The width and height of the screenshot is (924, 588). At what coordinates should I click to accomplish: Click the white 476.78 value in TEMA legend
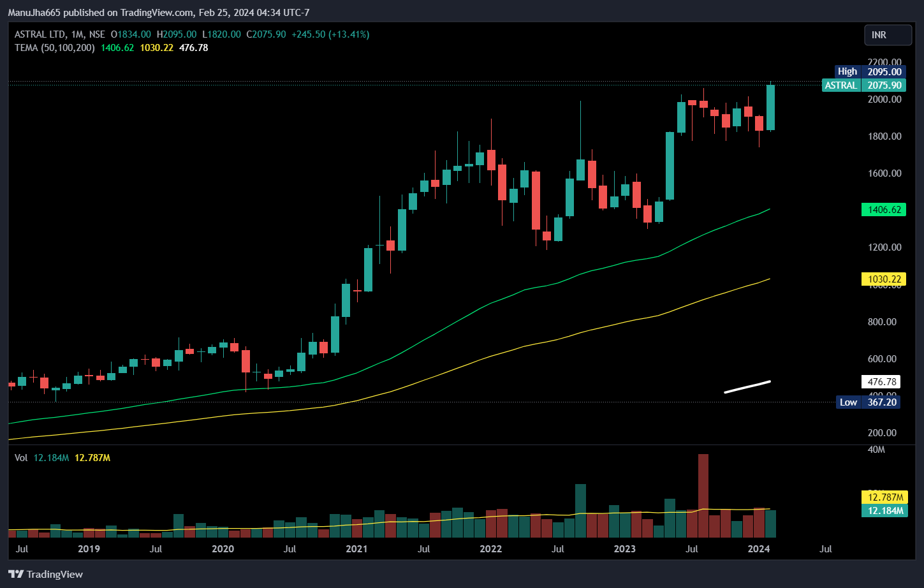(x=194, y=48)
